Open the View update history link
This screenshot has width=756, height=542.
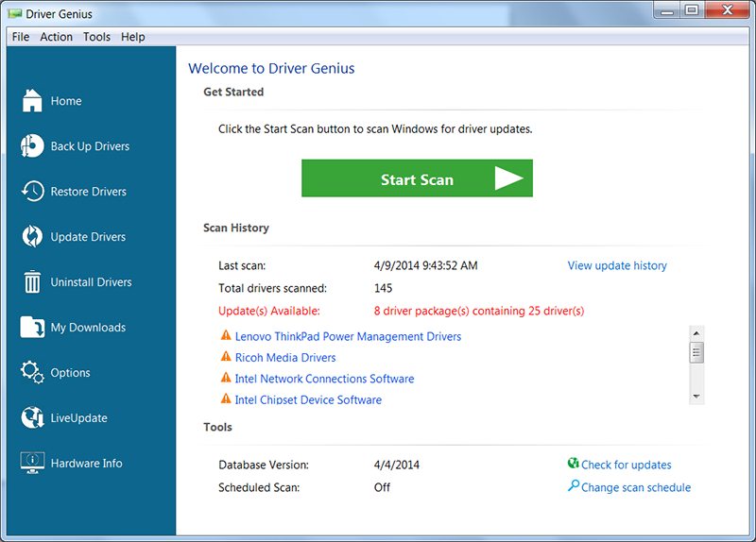[x=617, y=266]
